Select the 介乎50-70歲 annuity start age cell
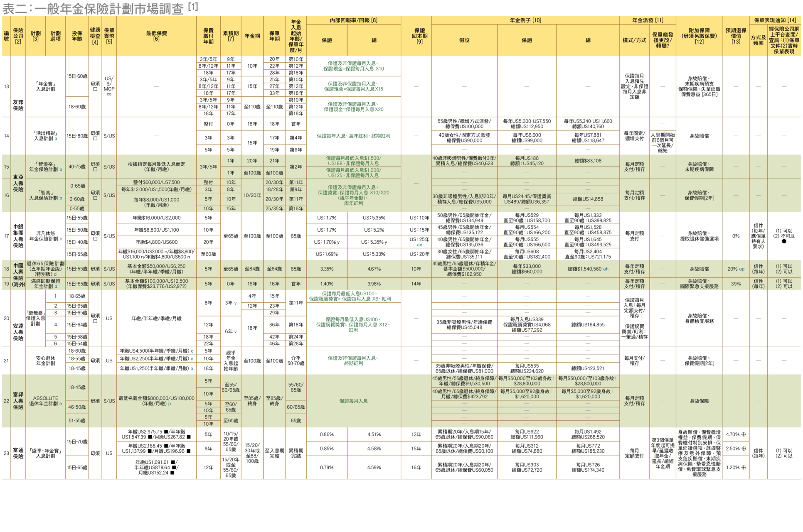The width and height of the screenshot is (803, 532). pos(296,360)
